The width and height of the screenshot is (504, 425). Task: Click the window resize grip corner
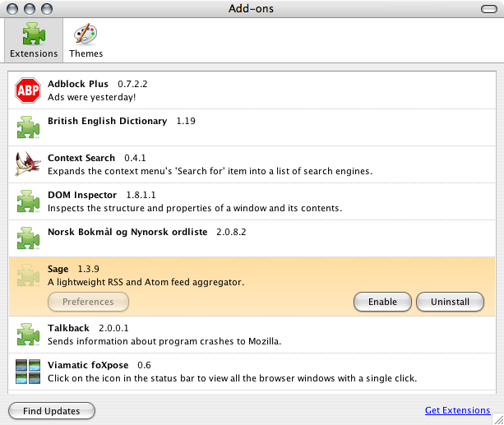tap(498, 419)
